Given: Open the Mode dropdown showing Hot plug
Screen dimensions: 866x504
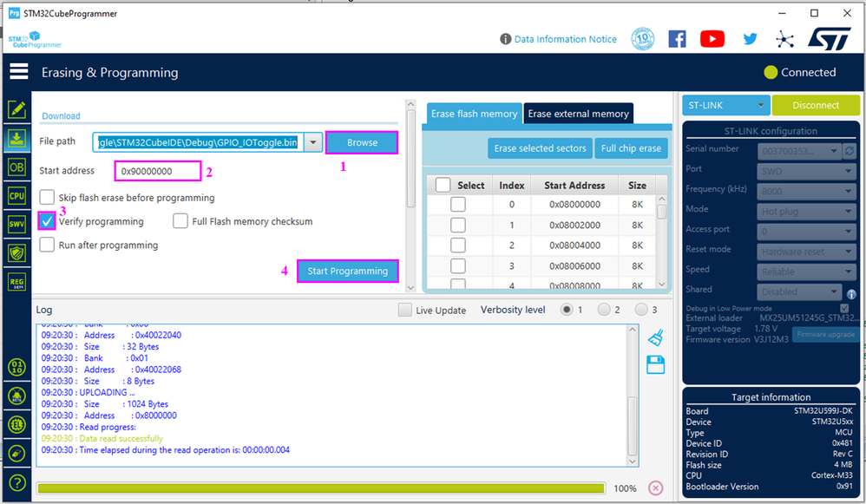Looking at the screenshot, I should pyautogui.click(x=806, y=212).
